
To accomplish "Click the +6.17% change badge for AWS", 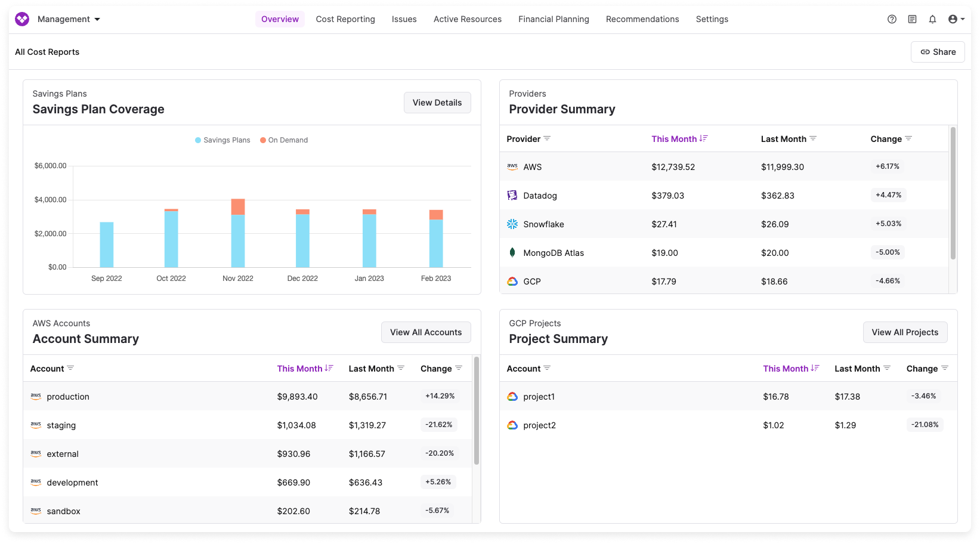I will (x=888, y=166).
